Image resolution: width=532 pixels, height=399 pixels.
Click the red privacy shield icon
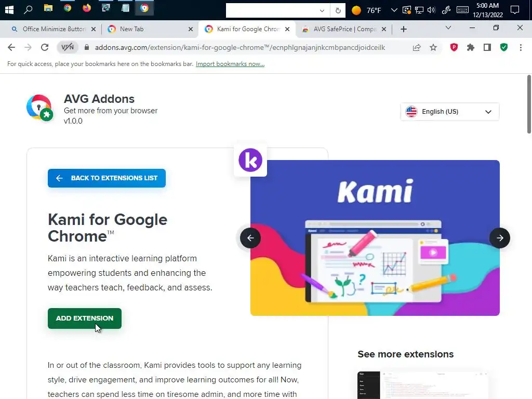tap(454, 47)
